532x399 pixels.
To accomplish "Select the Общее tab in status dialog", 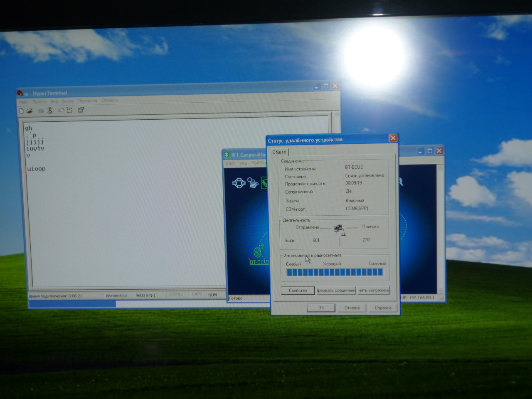I will [279, 152].
